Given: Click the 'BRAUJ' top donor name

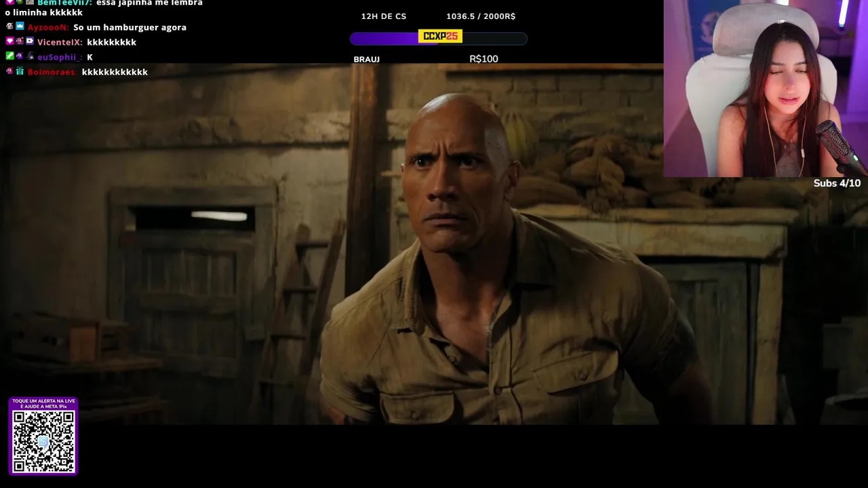Looking at the screenshot, I should [x=366, y=60].
